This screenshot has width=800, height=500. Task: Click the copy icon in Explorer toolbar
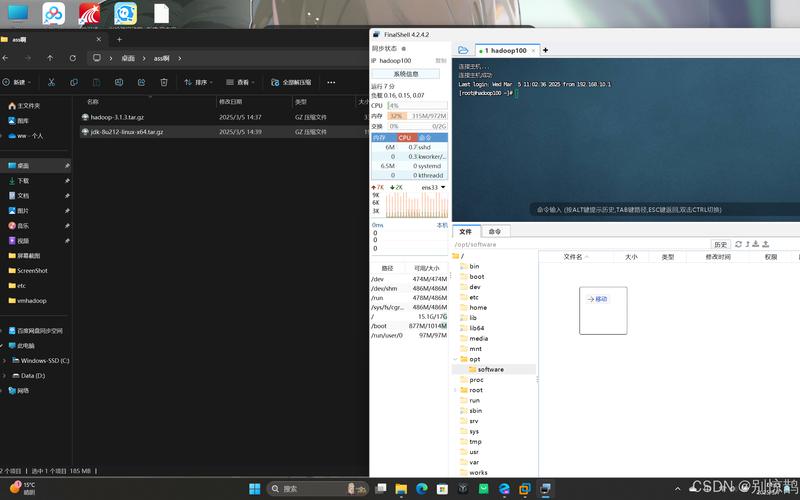point(74,82)
